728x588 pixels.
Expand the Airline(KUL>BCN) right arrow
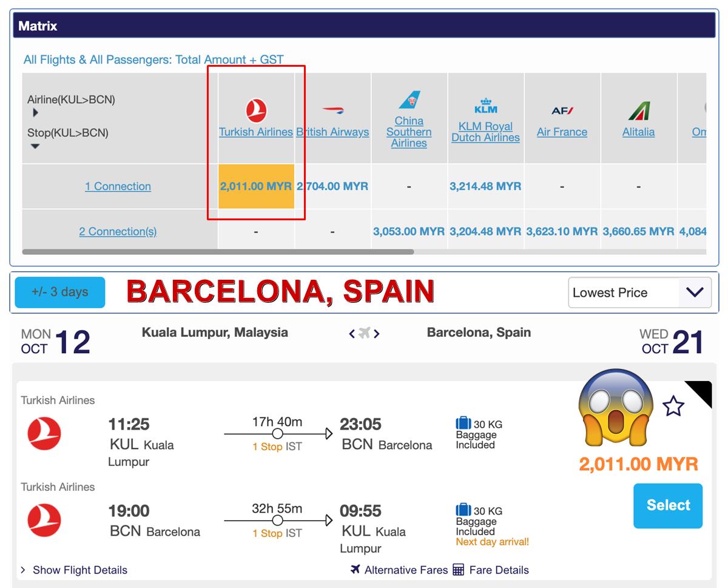[35, 112]
